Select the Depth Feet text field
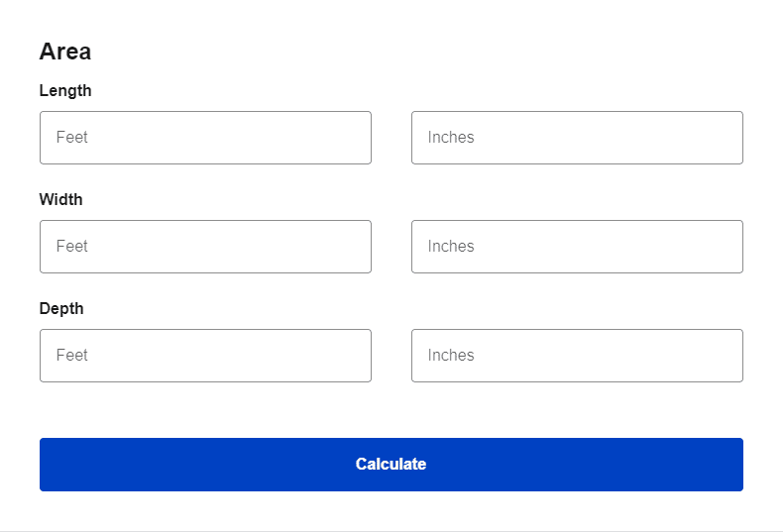Viewport: 783px width, 532px height. 205,356
